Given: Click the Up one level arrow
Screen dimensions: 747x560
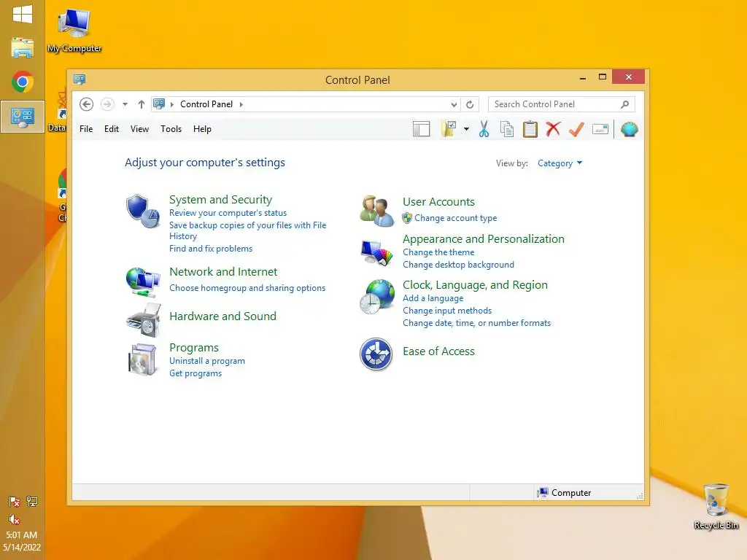Looking at the screenshot, I should (x=141, y=104).
